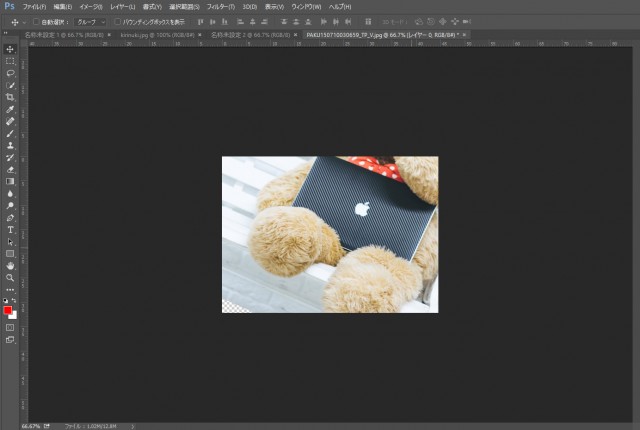Enable the 自動選択 checkbox

click(x=37, y=21)
